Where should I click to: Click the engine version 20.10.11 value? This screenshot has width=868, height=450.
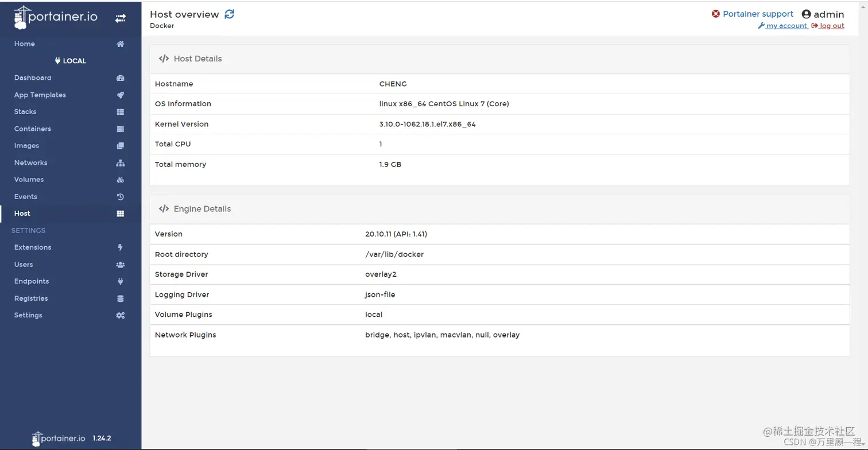point(396,234)
